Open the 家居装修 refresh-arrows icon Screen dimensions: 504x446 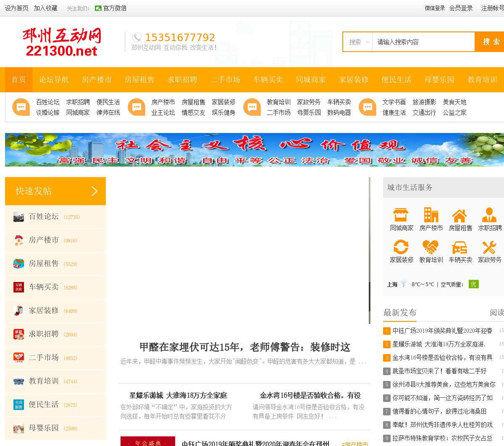[x=401, y=247]
